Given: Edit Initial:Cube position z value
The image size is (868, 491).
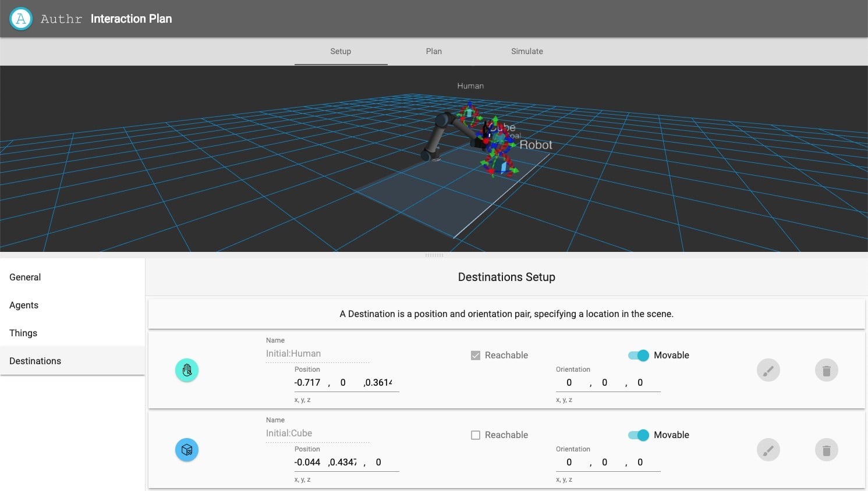Looking at the screenshot, I should (380, 462).
